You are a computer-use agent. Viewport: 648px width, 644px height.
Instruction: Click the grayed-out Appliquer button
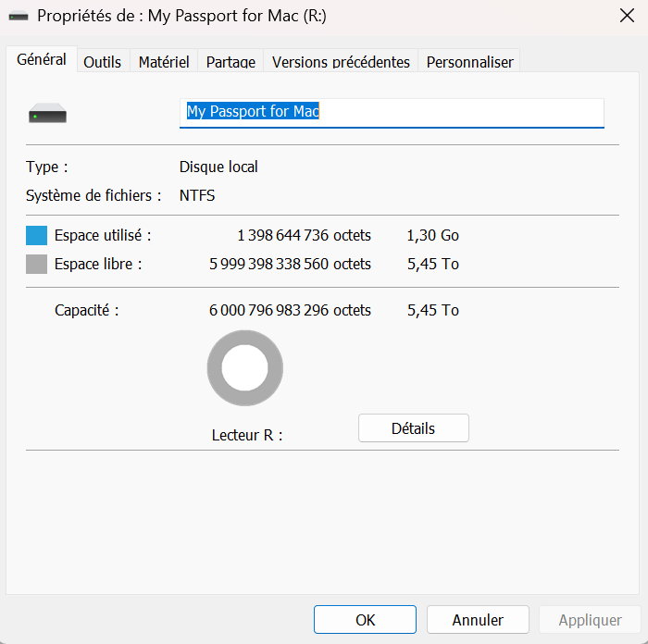coord(591,620)
